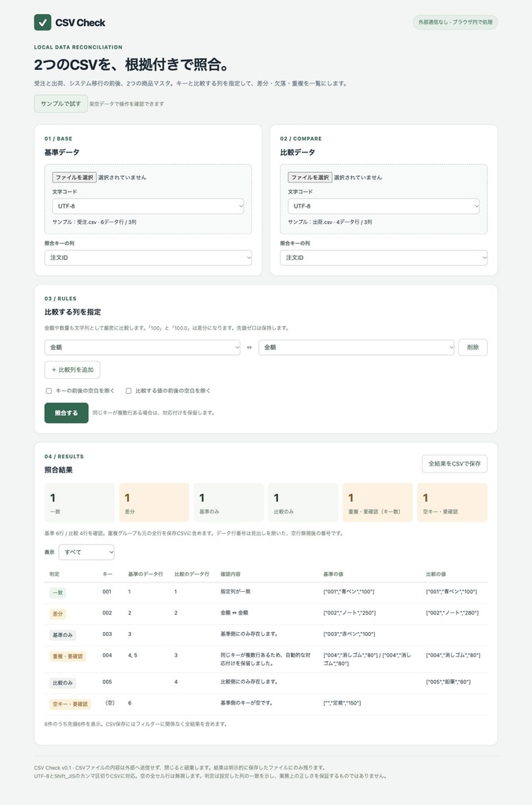This screenshot has width=532, height=805.
Task: Select the 比較のみ summary card
Action: click(x=303, y=502)
